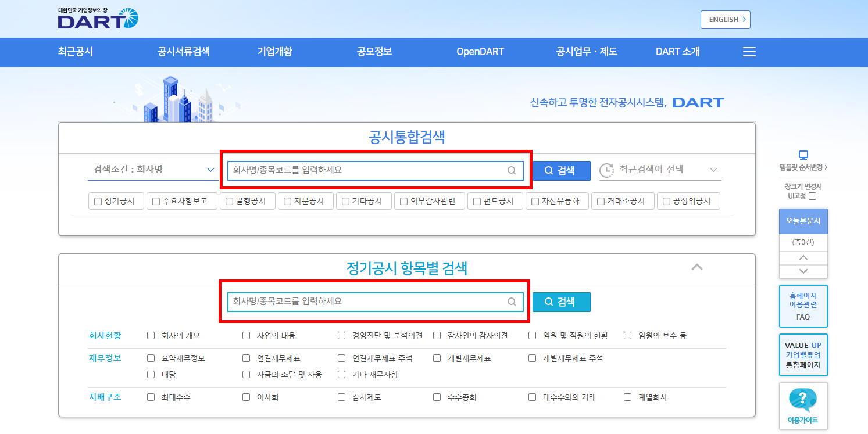Enable the 사업의 내용 checkbox
The width and height of the screenshot is (868, 434).
(246, 335)
